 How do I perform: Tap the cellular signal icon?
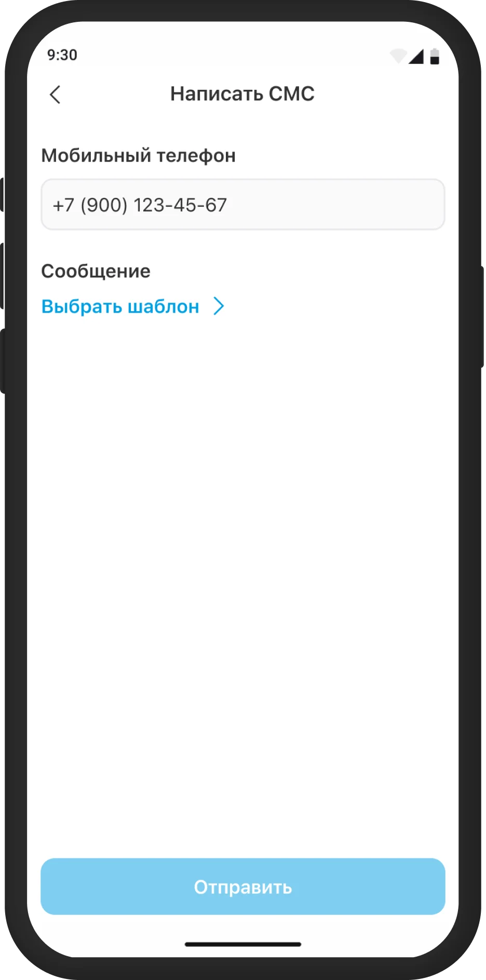click(416, 56)
